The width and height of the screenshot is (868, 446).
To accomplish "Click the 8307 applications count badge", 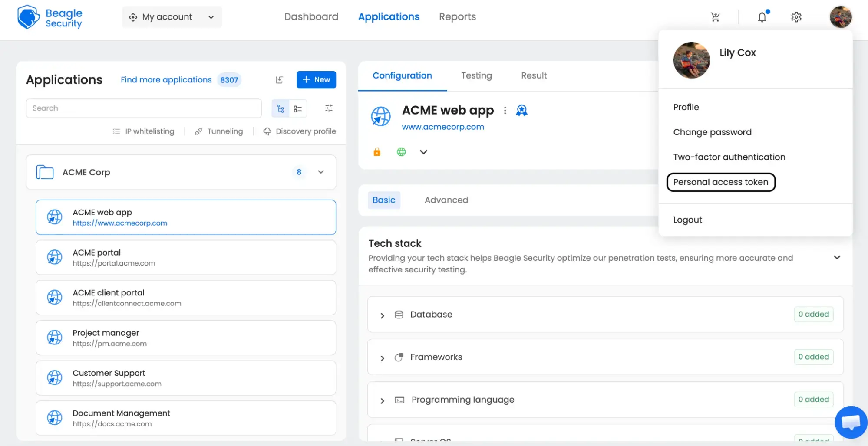I will coord(229,80).
